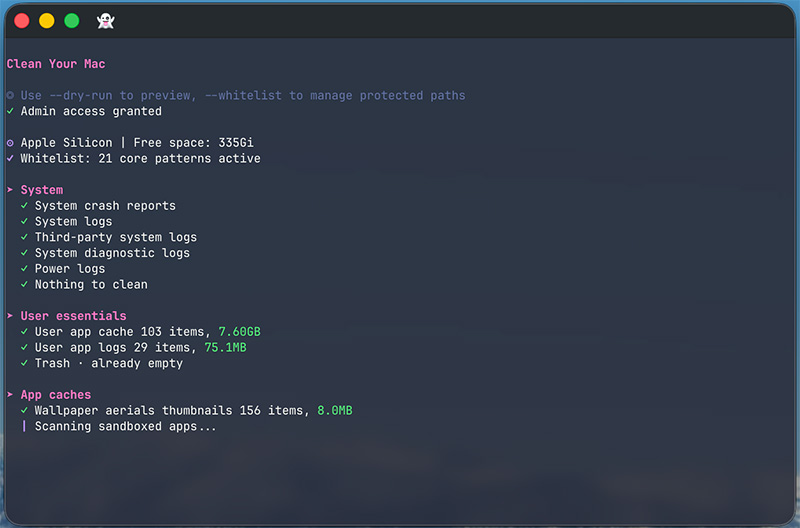Click the spinner bar beside Scanning line
800x528 pixels.
[24, 426]
